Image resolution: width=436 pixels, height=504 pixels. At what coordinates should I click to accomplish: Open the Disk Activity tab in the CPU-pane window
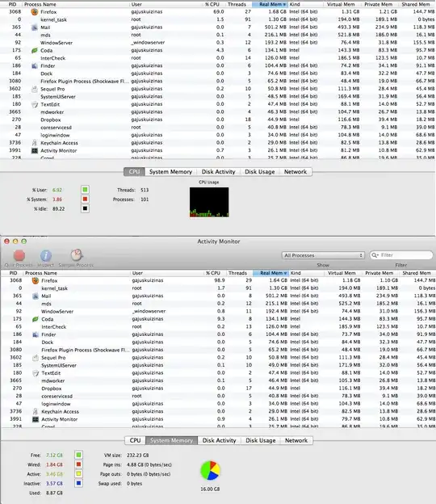click(219, 172)
